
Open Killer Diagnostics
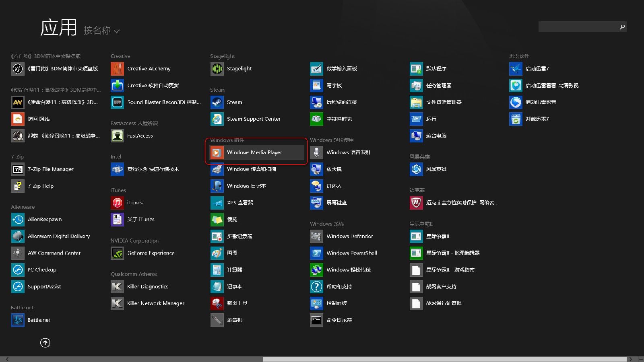140,287
